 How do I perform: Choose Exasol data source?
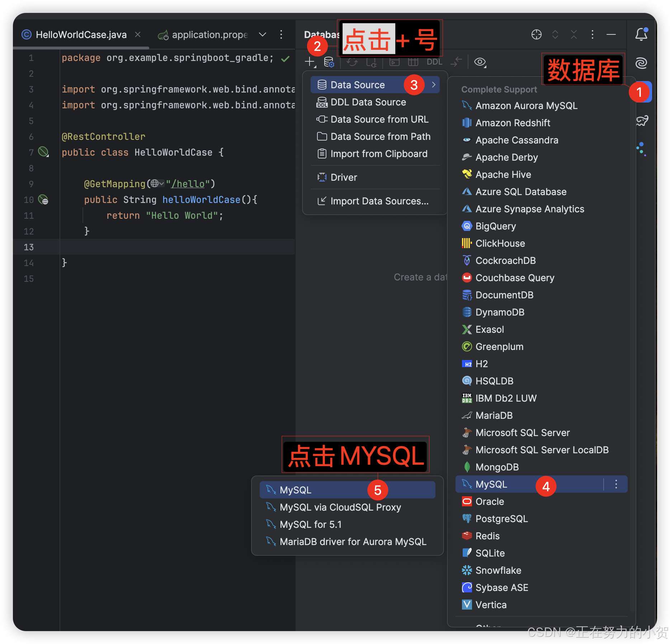pyautogui.click(x=541, y=330)
